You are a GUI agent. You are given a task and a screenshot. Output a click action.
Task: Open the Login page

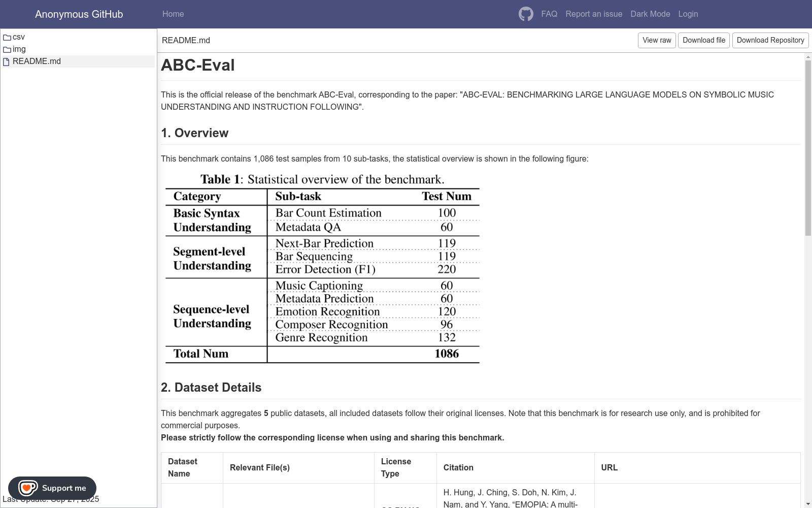[x=688, y=14]
